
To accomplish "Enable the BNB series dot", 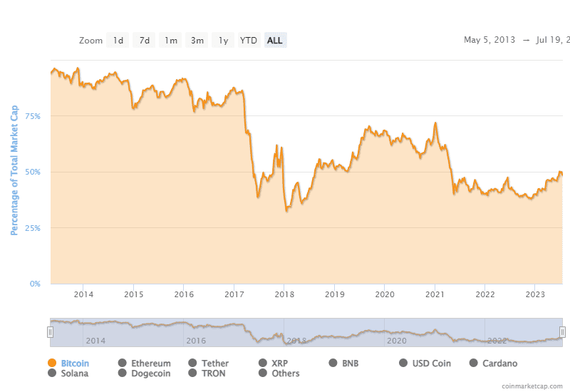I will 333,363.
